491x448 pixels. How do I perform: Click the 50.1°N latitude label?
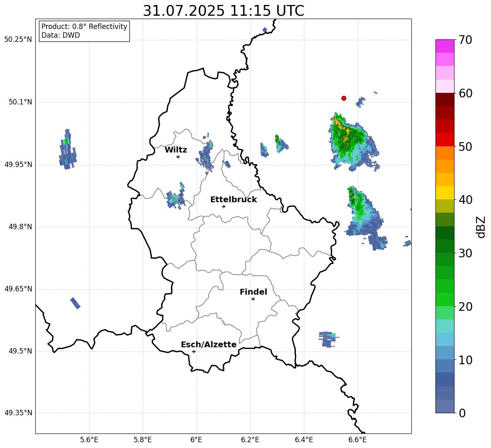tap(20, 102)
